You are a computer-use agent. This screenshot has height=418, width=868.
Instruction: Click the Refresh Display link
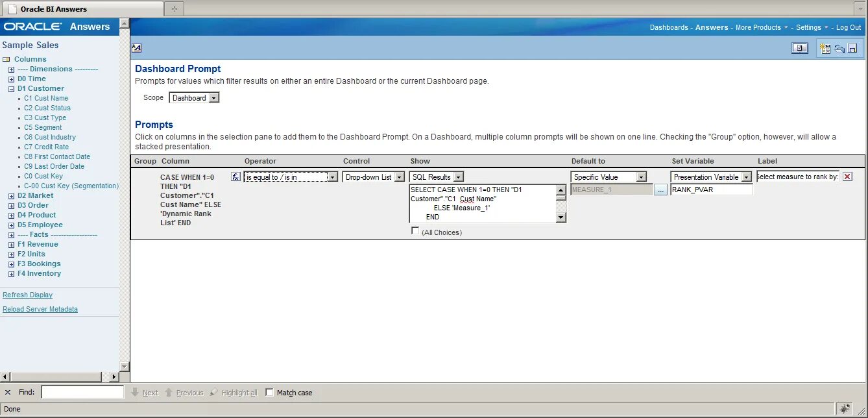tap(27, 295)
